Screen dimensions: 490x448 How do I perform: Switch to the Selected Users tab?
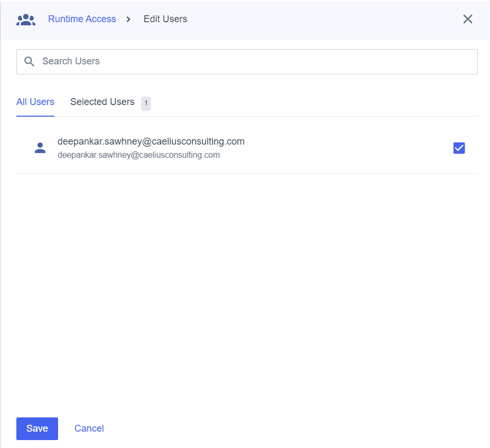(102, 102)
